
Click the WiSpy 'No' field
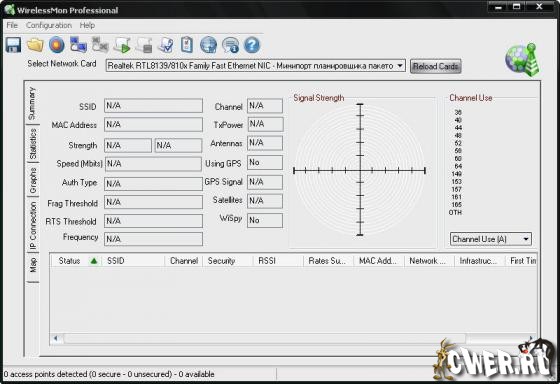pyautogui.click(x=265, y=220)
